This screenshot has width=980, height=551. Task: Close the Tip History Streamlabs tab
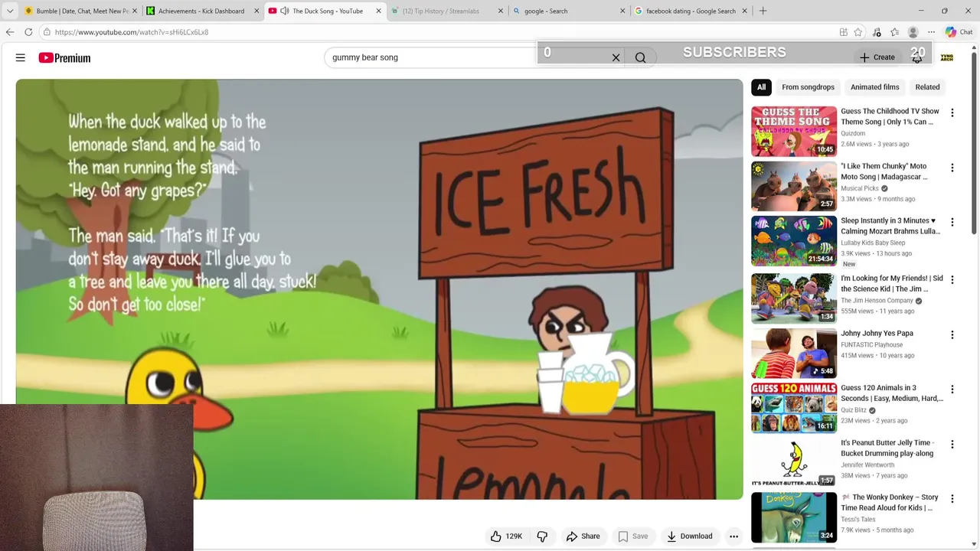coord(501,11)
